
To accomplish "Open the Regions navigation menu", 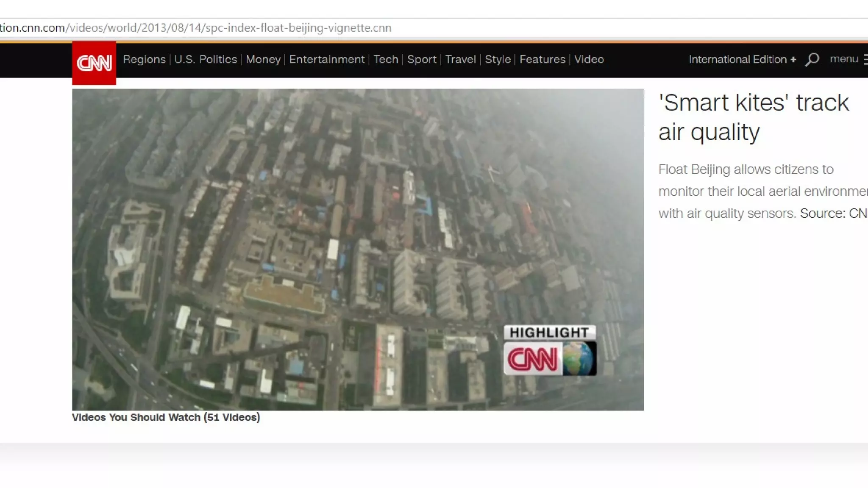I will click(144, 59).
